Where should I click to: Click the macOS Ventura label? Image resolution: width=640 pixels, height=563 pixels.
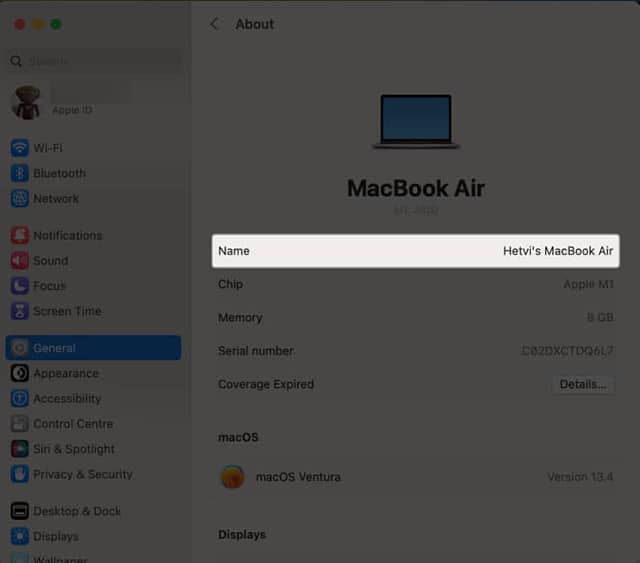pos(298,476)
